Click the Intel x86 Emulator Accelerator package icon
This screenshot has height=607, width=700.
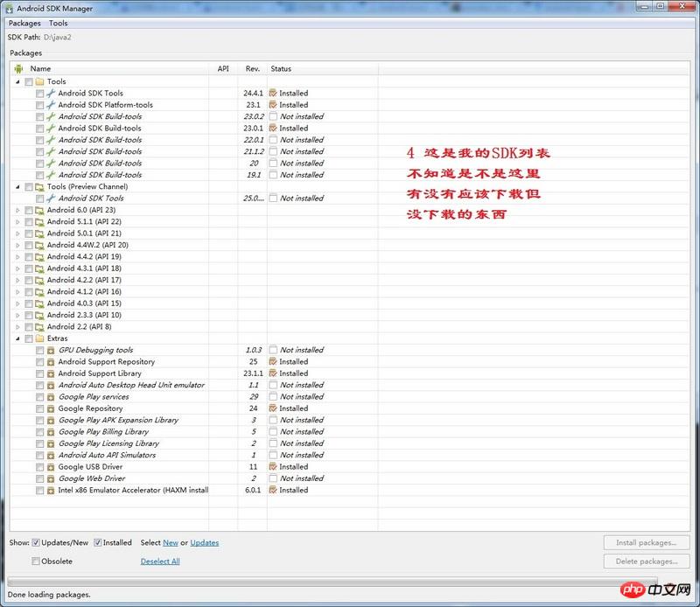coord(51,490)
